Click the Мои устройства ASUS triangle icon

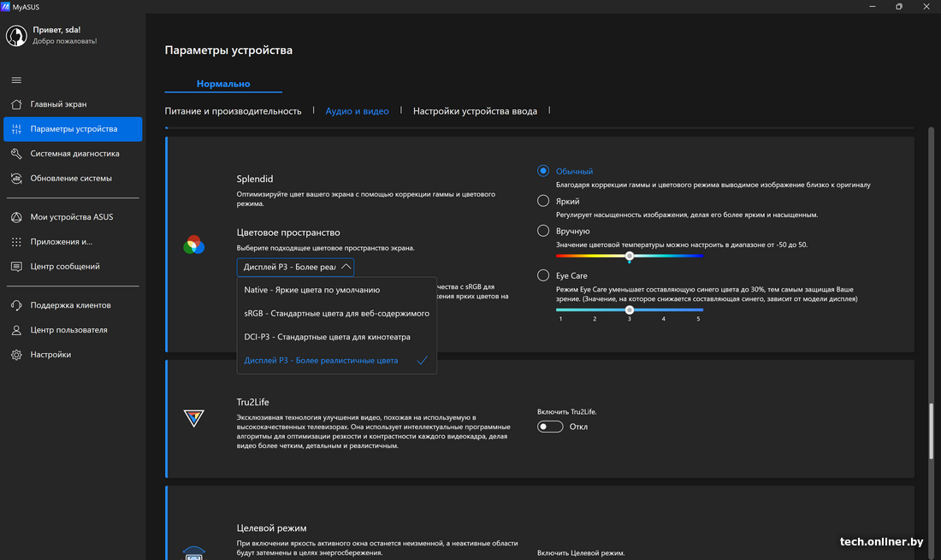point(16,217)
